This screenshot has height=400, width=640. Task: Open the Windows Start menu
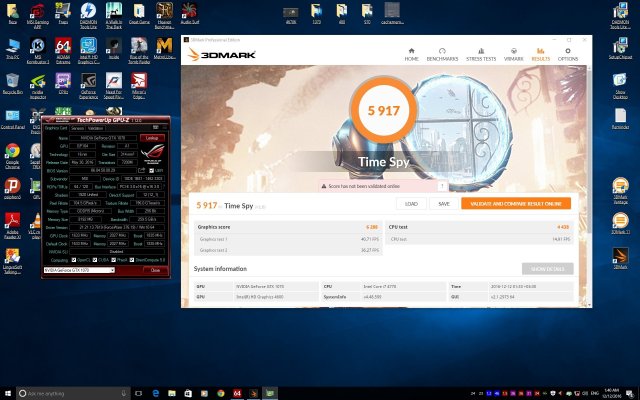[10, 391]
